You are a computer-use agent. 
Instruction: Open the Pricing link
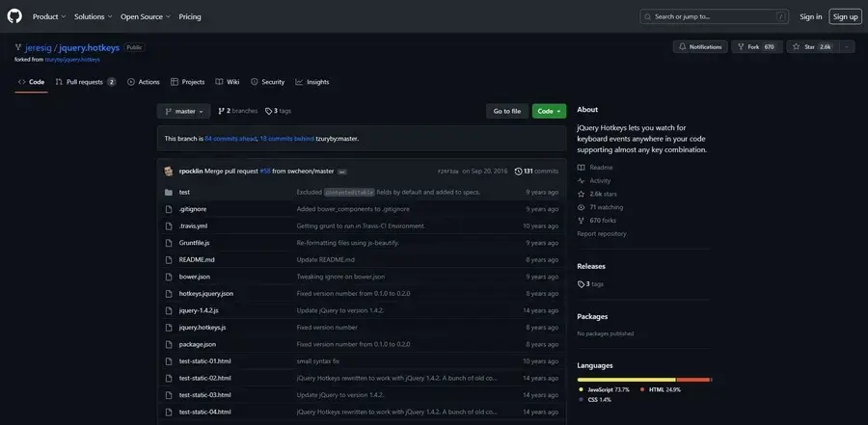pyautogui.click(x=190, y=16)
